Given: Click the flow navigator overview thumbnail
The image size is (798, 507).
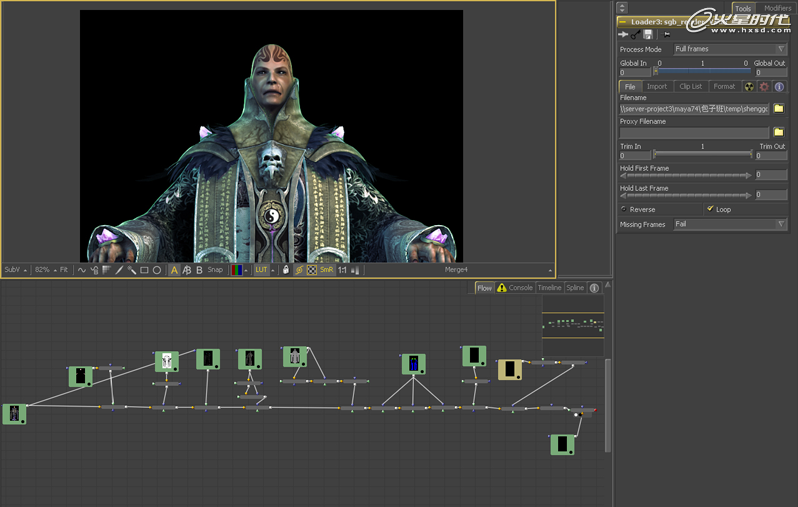Looking at the screenshot, I should (573, 324).
